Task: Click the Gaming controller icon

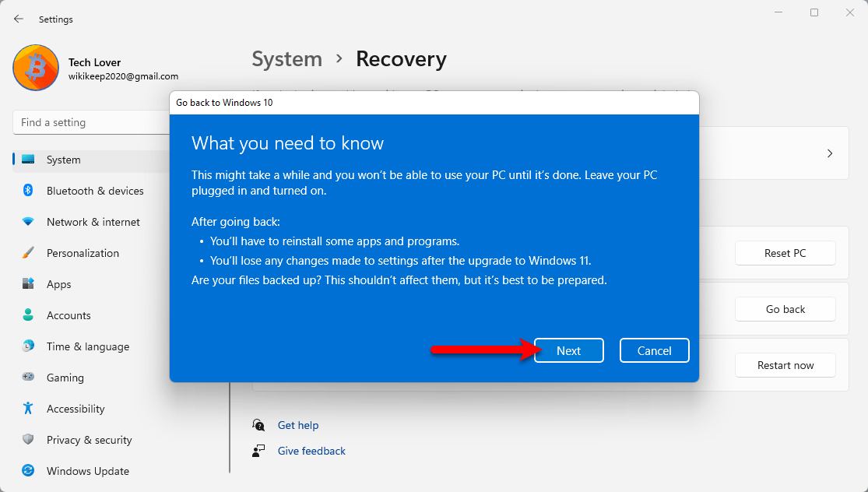Action: (x=28, y=377)
